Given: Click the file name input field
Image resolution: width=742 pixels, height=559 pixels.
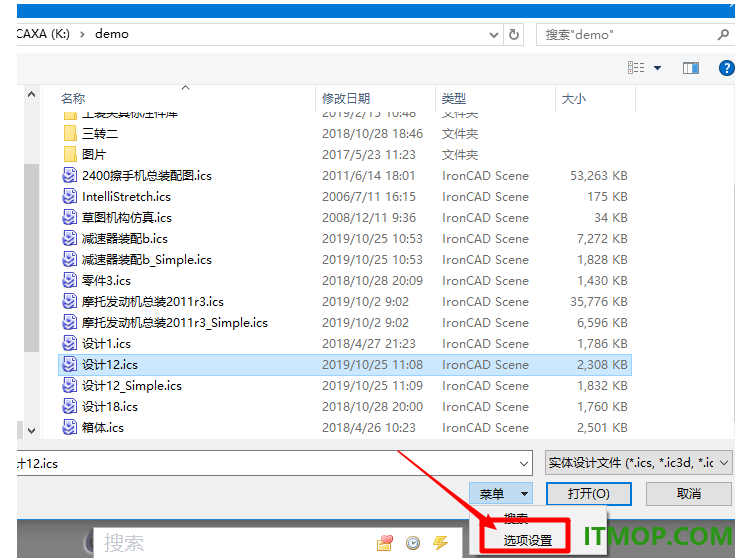Looking at the screenshot, I should [274, 463].
